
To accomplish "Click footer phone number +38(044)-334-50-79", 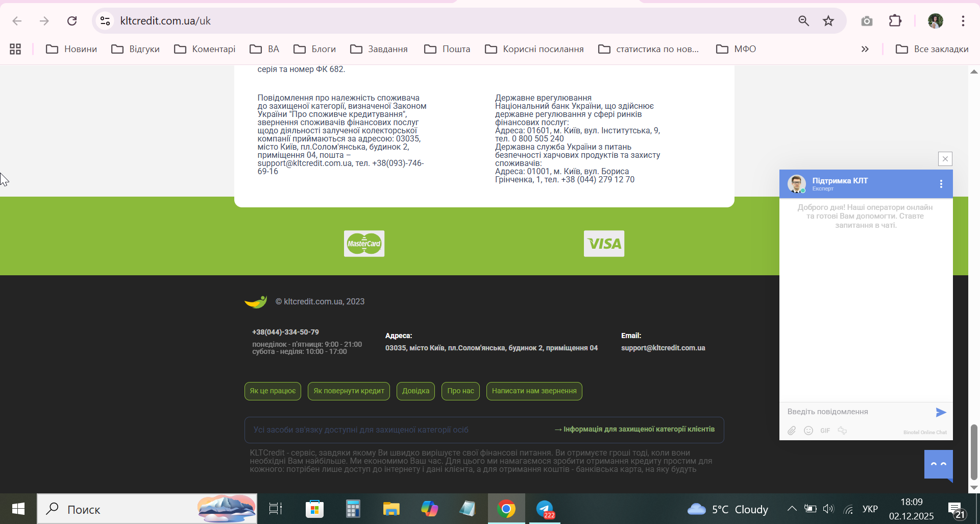I will [285, 332].
